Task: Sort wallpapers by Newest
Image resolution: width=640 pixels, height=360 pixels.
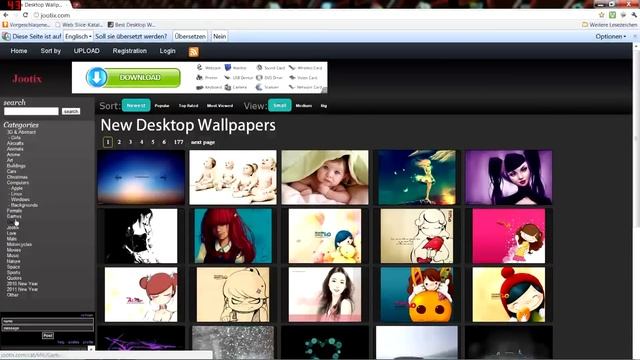Action: 136,105
